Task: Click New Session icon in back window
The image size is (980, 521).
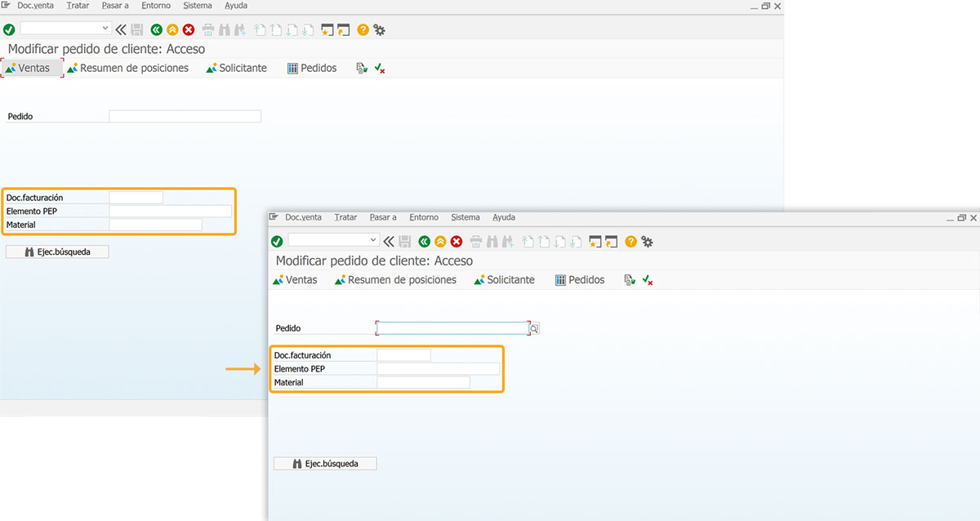Action: point(327,30)
